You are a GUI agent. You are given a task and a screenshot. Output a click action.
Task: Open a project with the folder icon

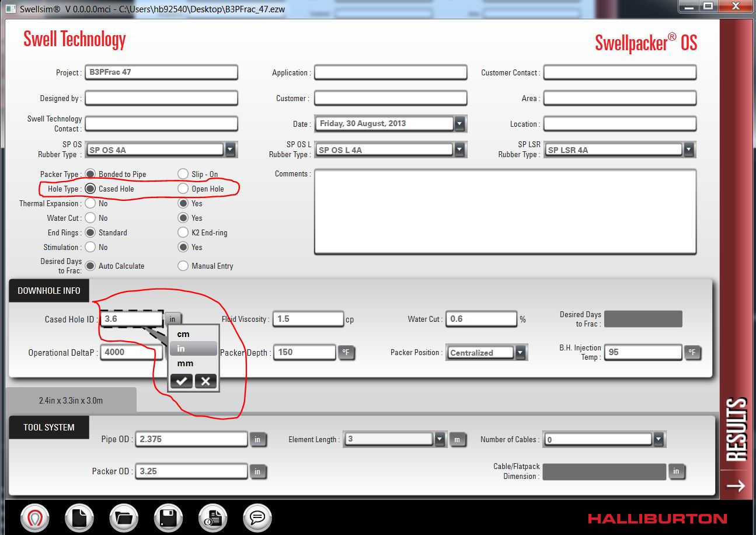coord(123,517)
